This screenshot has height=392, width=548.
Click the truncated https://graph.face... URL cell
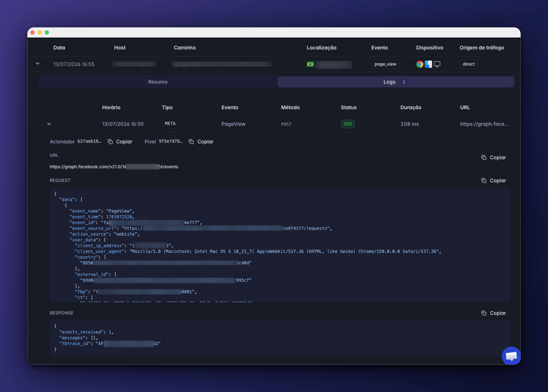(x=484, y=124)
